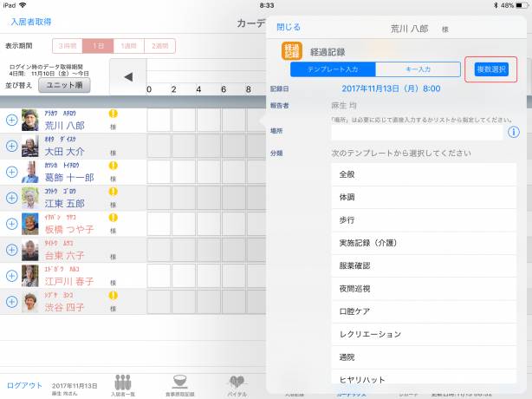The width and height of the screenshot is (532, 399).
Task: Tap the info icon next to 場所 field
Action: coord(513,132)
